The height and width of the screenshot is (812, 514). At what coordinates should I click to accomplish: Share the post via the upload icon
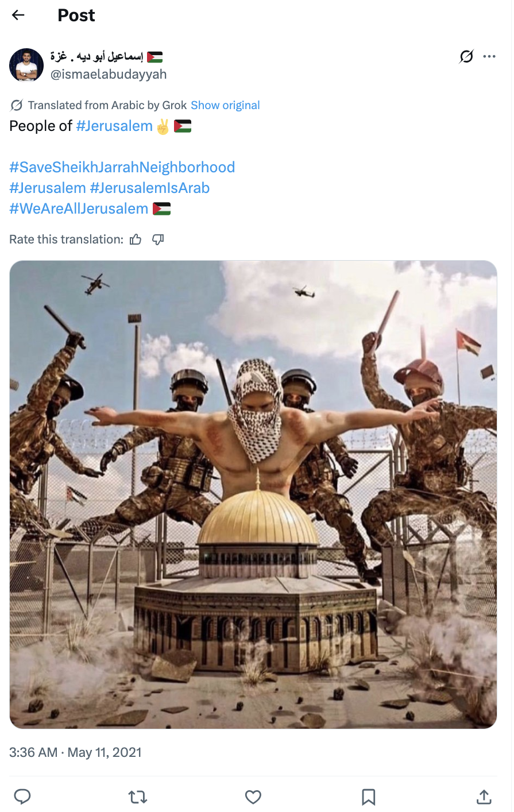point(484,796)
